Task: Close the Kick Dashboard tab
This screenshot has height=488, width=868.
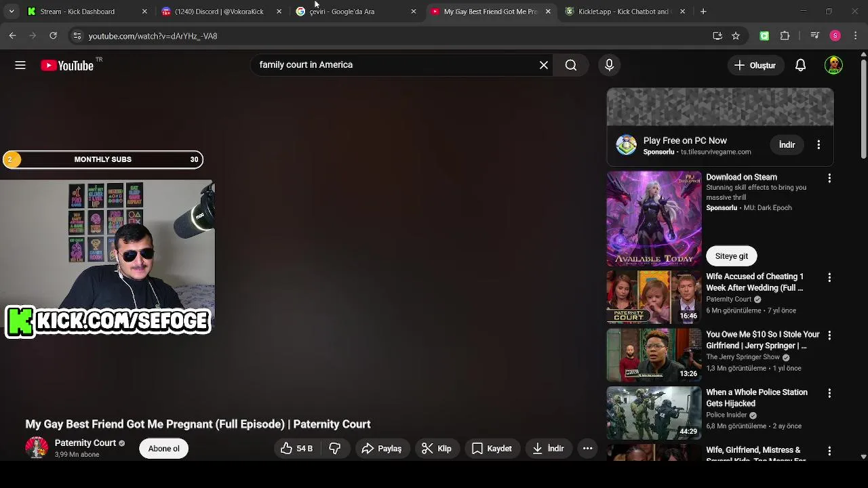Action: click(144, 12)
